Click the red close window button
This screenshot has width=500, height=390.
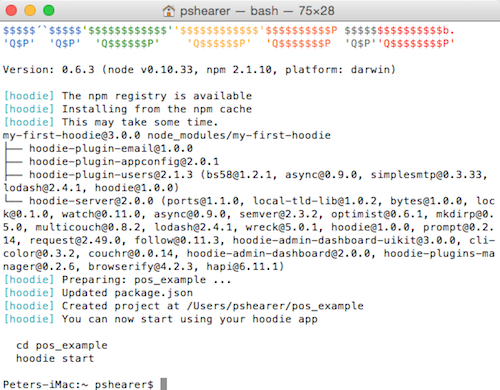pos(11,11)
